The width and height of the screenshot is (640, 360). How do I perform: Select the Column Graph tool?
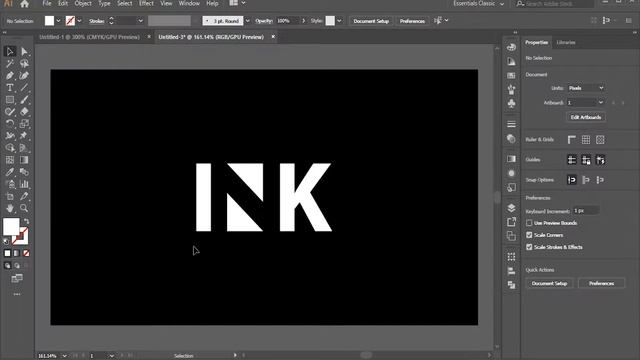coord(24,184)
